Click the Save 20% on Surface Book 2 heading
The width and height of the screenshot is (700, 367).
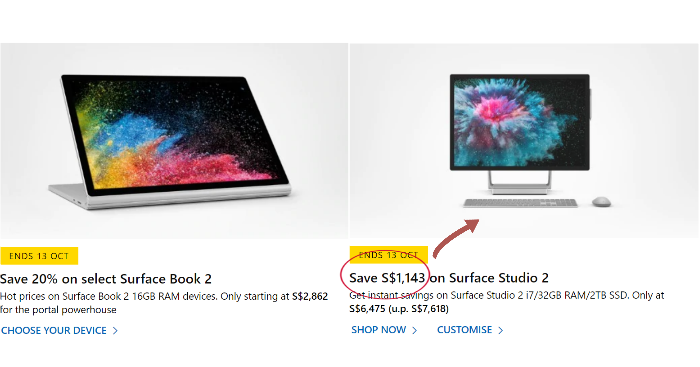(x=106, y=279)
